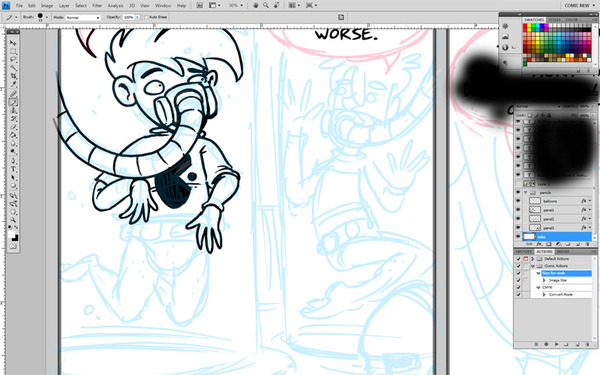Expand effects arrow on panel3 layer
The width and height of the screenshot is (600, 375).
[590, 228]
